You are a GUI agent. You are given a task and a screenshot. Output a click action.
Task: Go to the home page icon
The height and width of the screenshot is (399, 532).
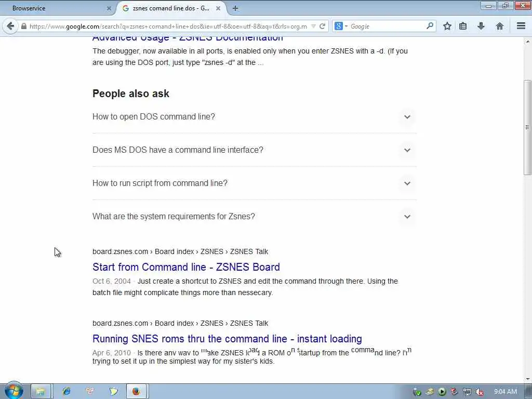[x=499, y=26]
